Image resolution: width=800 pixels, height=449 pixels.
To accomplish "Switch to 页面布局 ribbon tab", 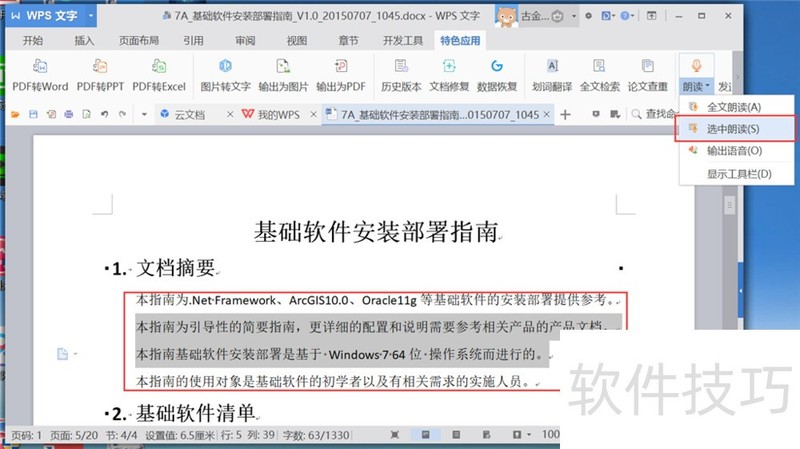I will [139, 40].
